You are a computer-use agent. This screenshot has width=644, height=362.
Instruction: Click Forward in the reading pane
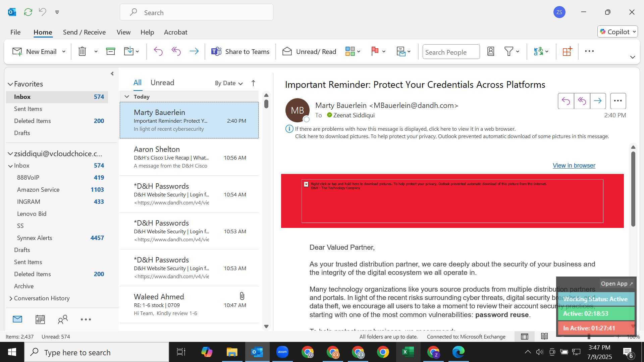tap(598, 101)
